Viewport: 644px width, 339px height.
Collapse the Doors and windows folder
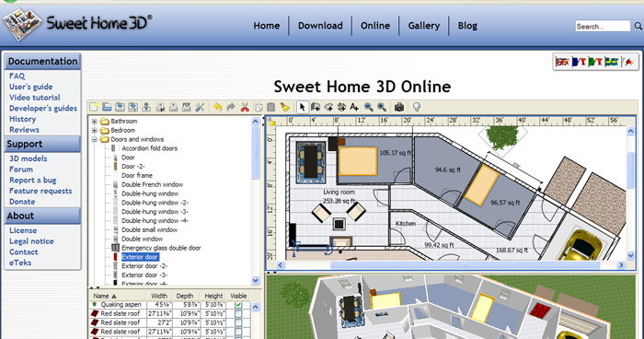95,139
